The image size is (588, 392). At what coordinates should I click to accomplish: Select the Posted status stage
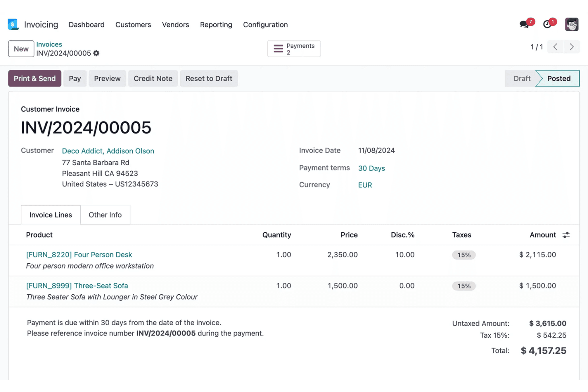[559, 79]
